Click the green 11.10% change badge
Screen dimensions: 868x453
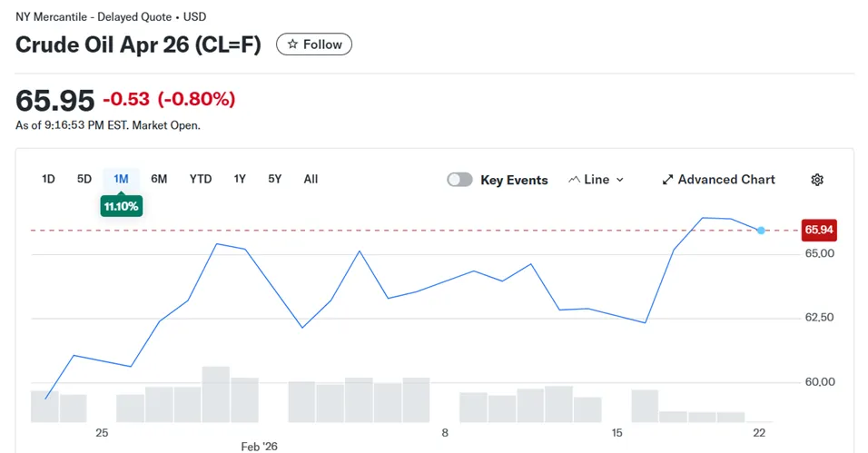[x=122, y=206]
